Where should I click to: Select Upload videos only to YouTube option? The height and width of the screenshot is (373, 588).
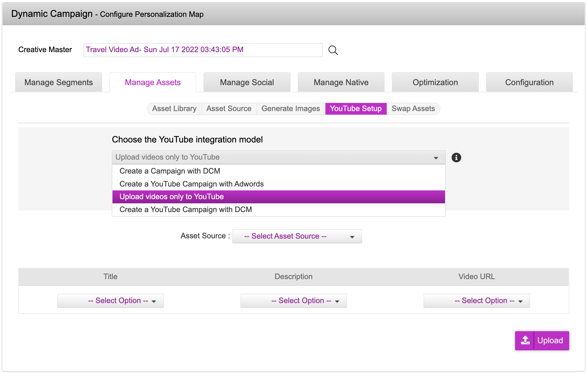tap(171, 197)
